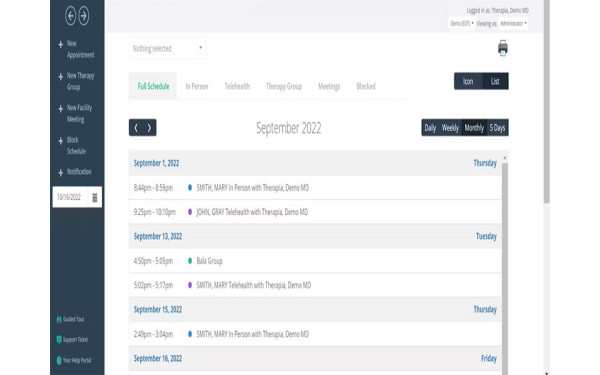
Task: Open the calendar date picker icon
Action: point(95,197)
